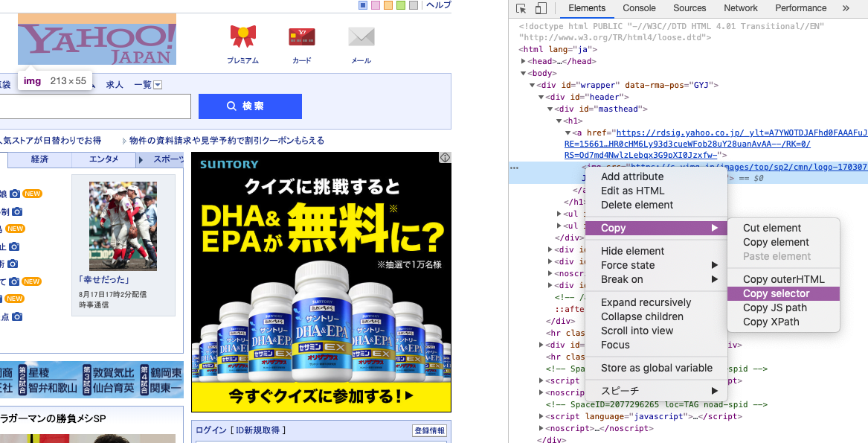Choose Copy outerHTML
The image size is (868, 443).
[x=783, y=279]
